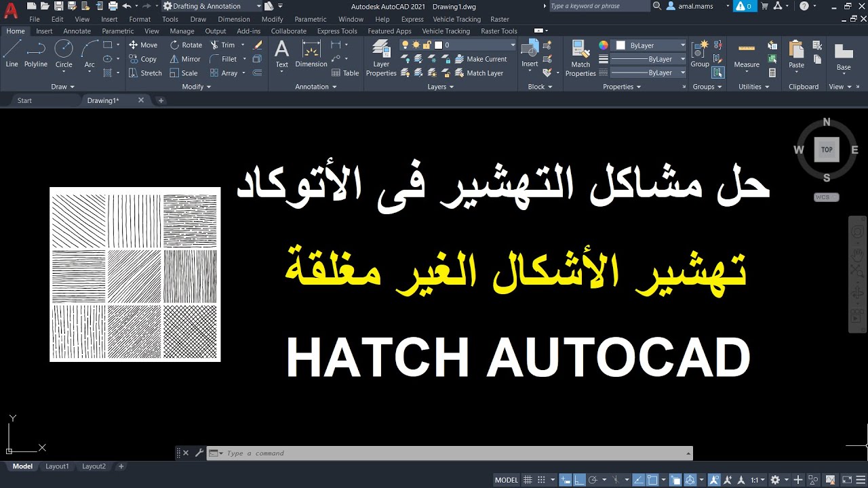The image size is (868, 488).
Task: Click the keyword search field
Action: (599, 6)
